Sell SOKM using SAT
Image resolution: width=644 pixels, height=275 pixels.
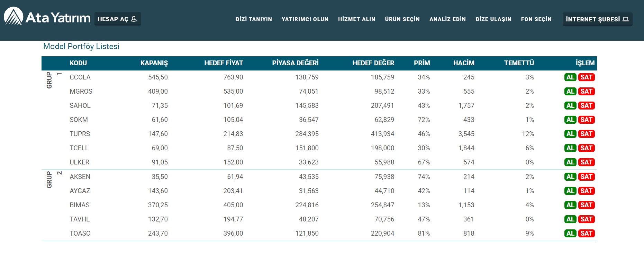(x=586, y=120)
